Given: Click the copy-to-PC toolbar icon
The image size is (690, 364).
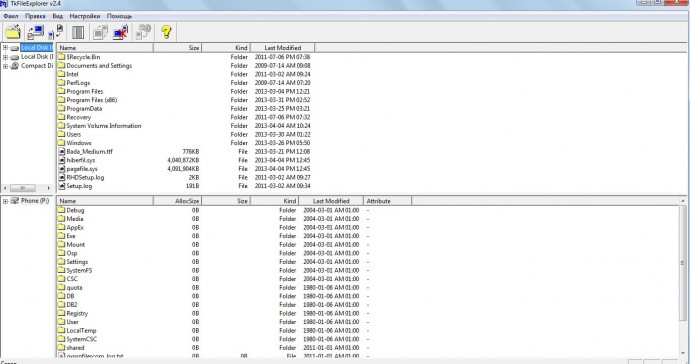Looking at the screenshot, I should [36, 32].
